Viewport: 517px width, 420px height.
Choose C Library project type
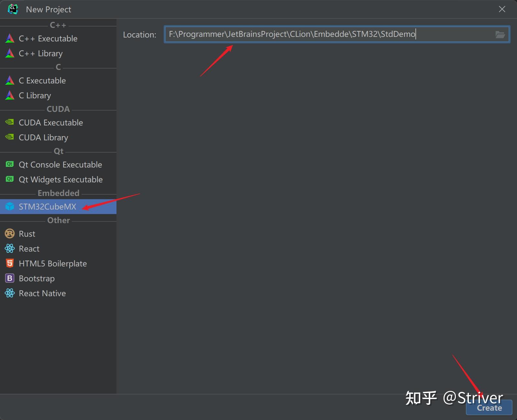tap(58, 95)
